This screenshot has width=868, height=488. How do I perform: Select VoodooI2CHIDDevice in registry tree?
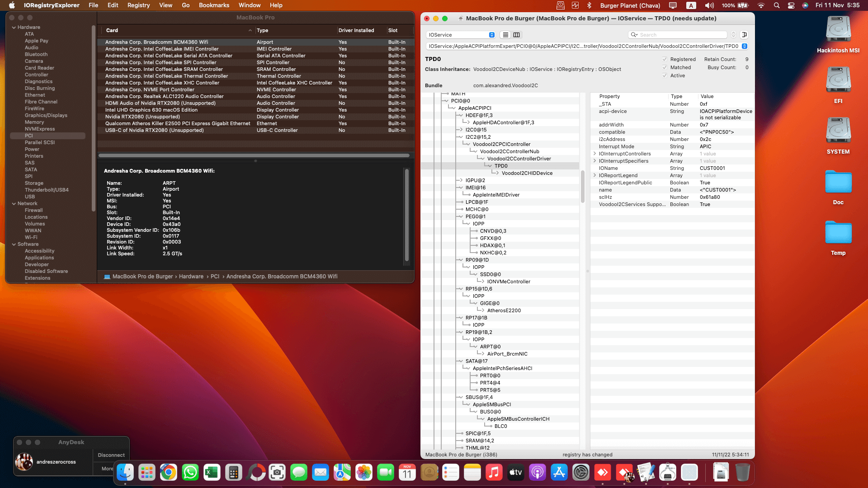click(527, 173)
